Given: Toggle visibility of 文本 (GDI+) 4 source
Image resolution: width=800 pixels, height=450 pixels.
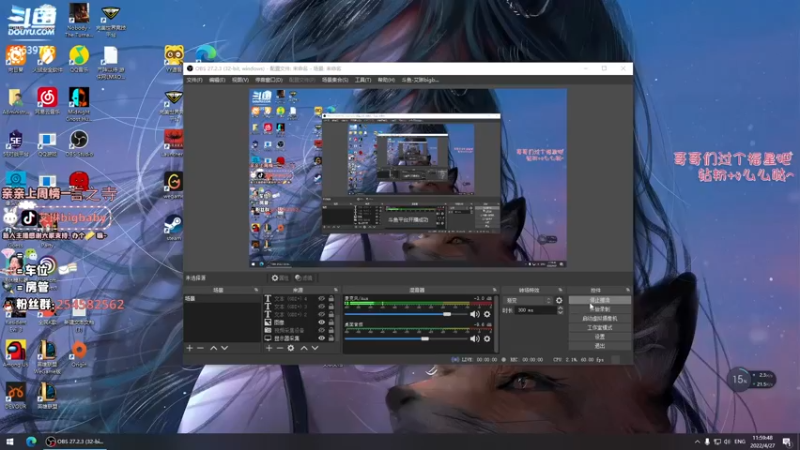Looking at the screenshot, I should coord(321,299).
